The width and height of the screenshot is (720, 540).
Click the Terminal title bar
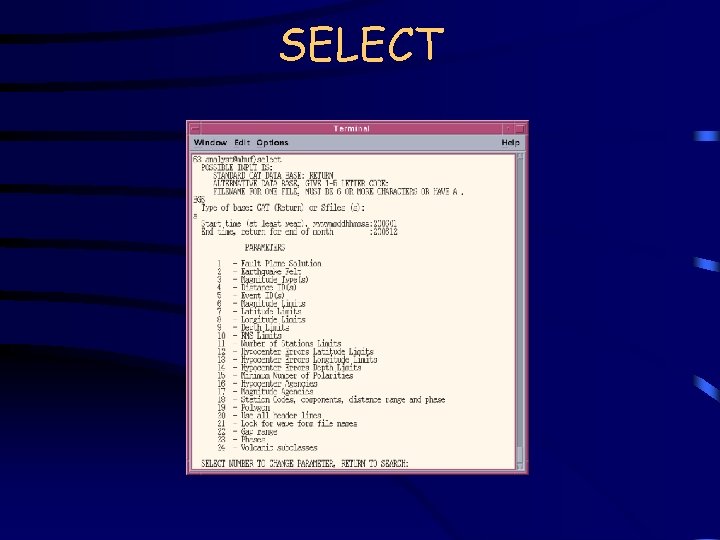[352, 129]
